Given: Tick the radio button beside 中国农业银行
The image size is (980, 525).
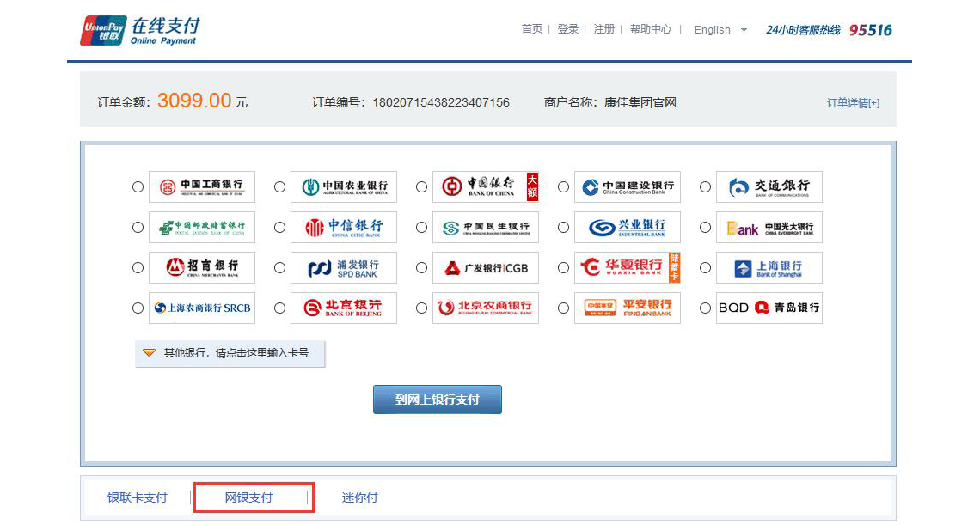Looking at the screenshot, I should [280, 186].
